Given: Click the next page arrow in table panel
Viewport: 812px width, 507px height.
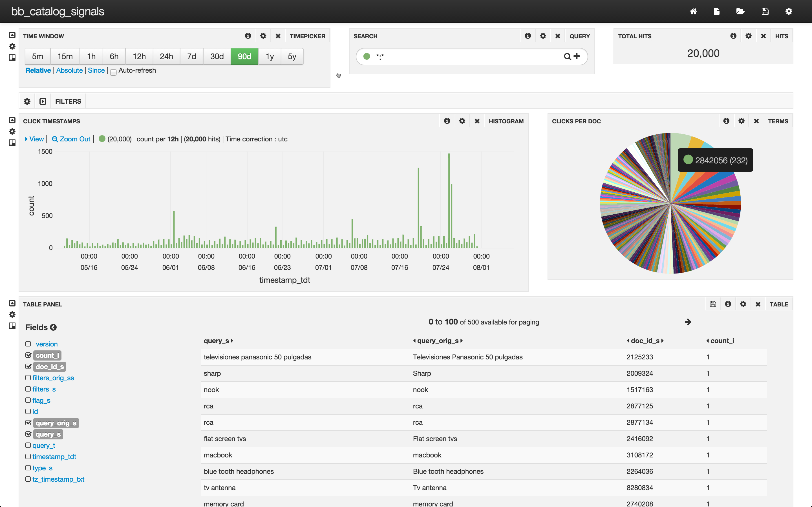Looking at the screenshot, I should click(x=688, y=322).
